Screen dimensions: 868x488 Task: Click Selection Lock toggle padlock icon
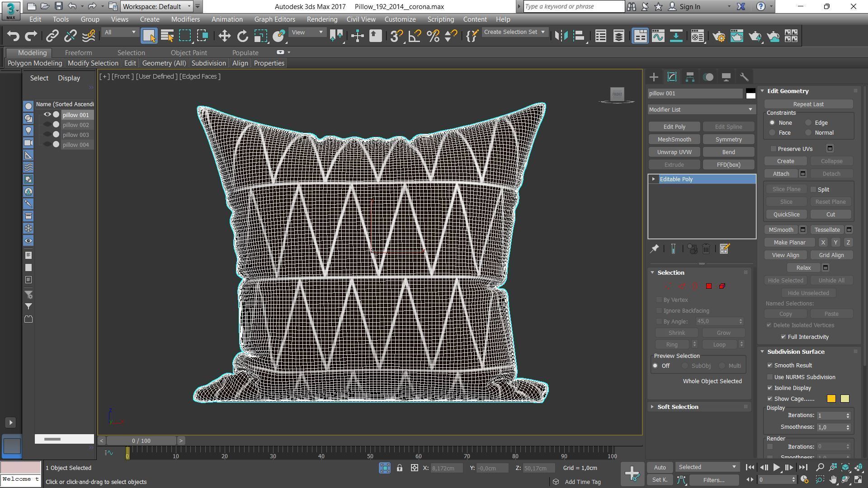coord(400,468)
